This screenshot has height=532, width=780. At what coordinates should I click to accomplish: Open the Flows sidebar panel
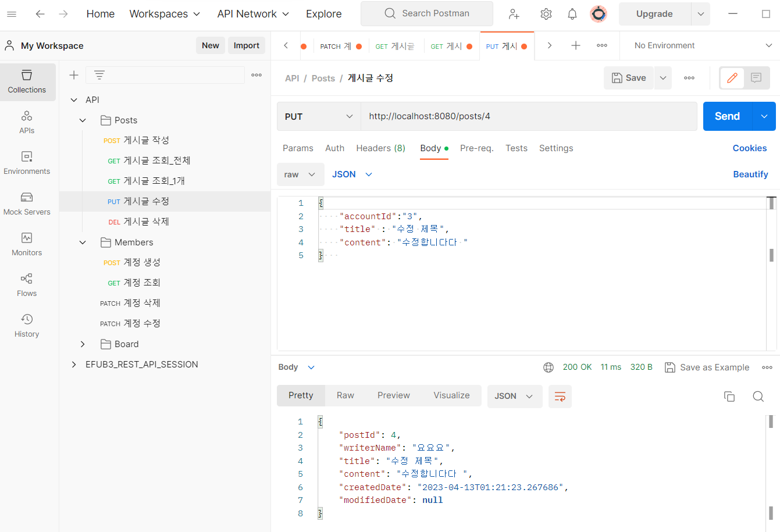27,285
